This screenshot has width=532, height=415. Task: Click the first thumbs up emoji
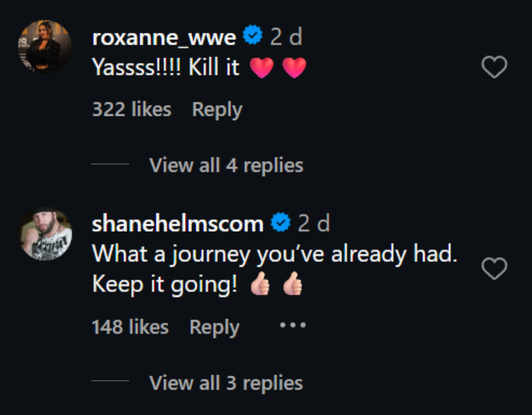point(260,285)
